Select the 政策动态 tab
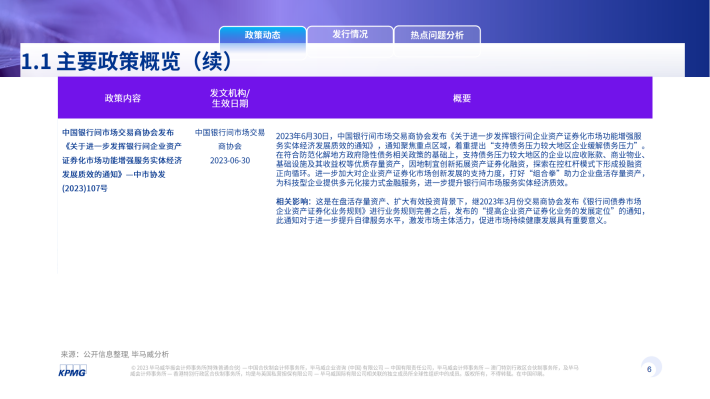This screenshot has width=710, height=399. [x=263, y=35]
